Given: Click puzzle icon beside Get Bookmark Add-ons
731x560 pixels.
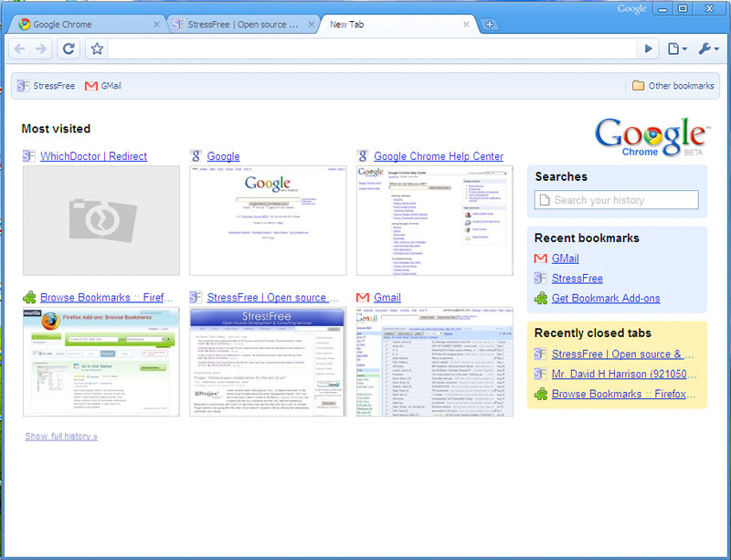Looking at the screenshot, I should tap(541, 299).
